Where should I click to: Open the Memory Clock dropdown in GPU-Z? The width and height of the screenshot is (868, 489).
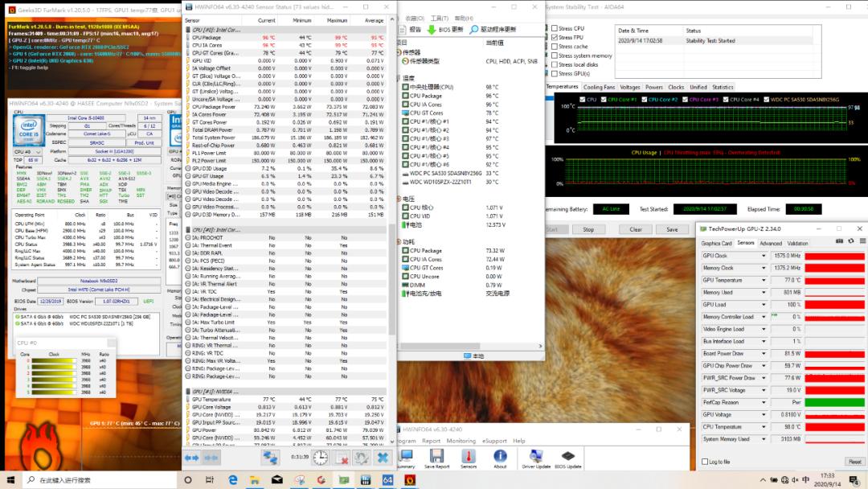pyautogui.click(x=763, y=269)
